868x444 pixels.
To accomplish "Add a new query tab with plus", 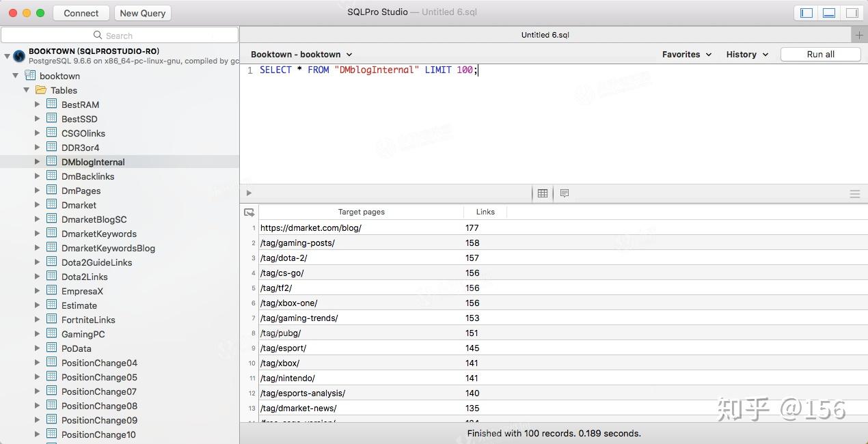I will 859,35.
